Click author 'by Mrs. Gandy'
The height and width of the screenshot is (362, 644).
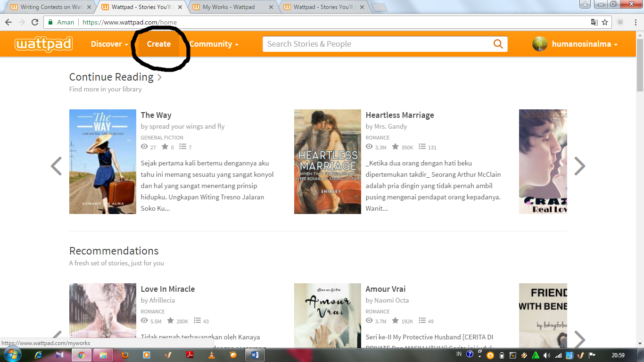coord(386,126)
